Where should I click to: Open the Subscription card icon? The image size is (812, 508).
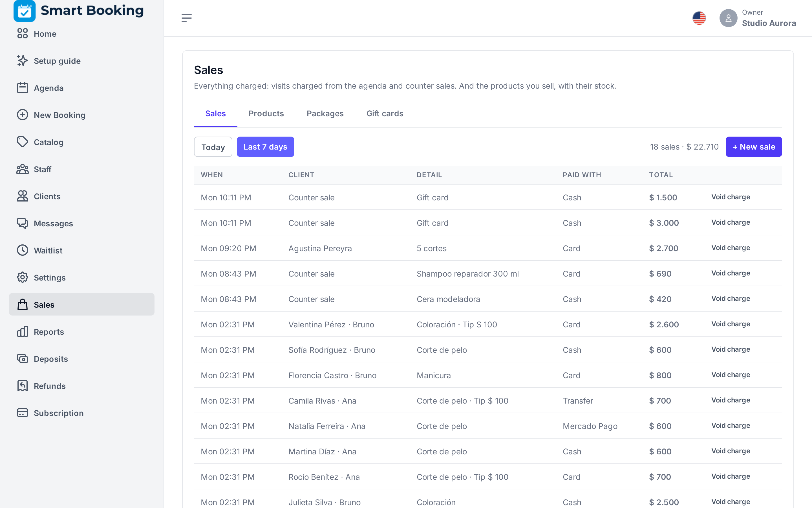point(23,413)
